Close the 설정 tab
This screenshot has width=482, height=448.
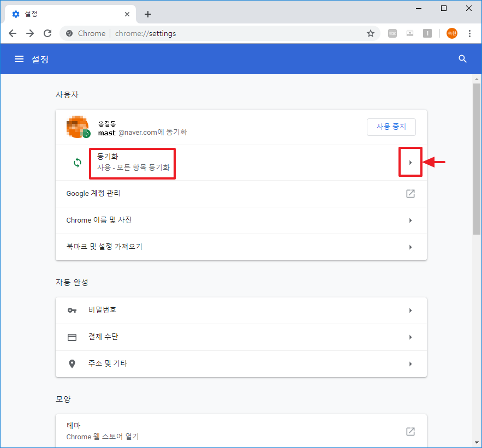coord(127,14)
